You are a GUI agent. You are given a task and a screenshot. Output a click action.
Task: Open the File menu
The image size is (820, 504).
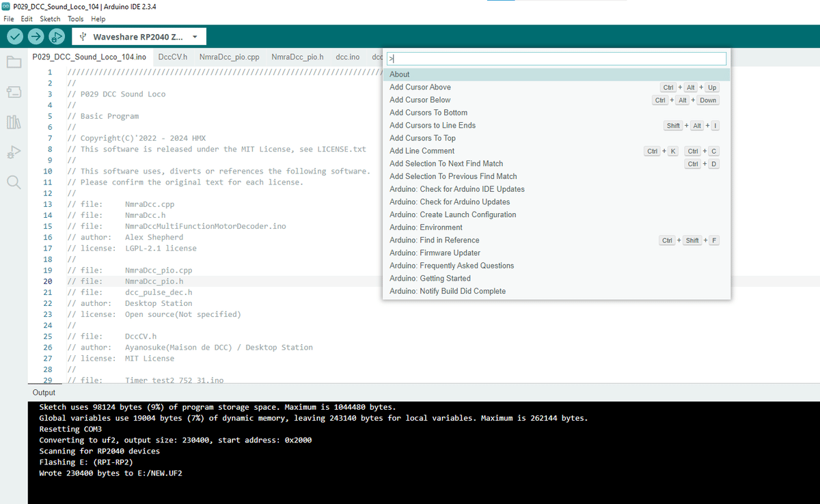coord(10,18)
